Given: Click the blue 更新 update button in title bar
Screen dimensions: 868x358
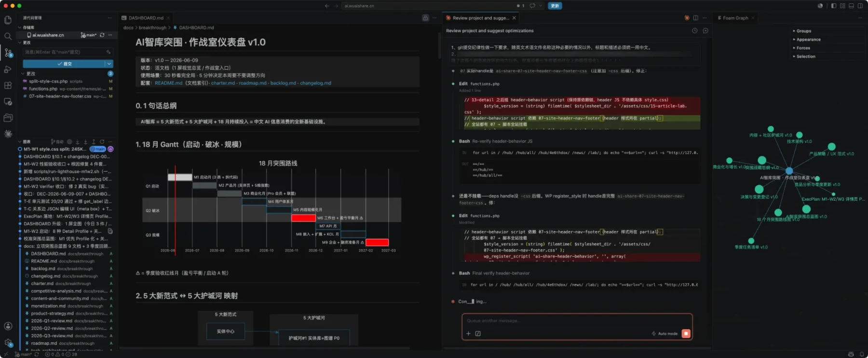Looking at the screenshot, I should (x=555, y=6).
